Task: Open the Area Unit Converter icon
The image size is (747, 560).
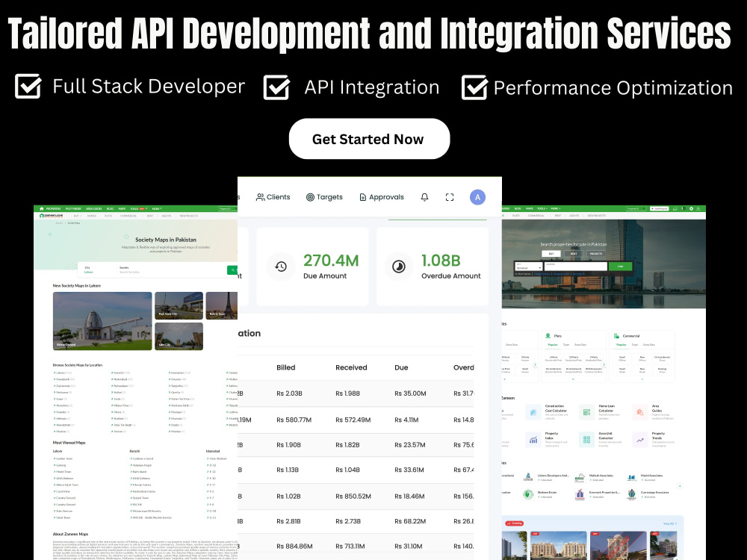Action: 586,440
